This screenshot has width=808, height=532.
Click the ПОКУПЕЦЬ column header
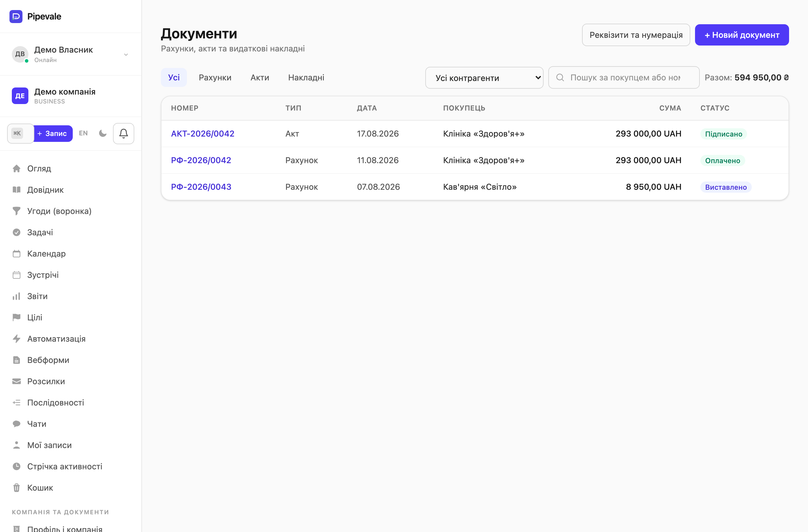[x=464, y=108]
